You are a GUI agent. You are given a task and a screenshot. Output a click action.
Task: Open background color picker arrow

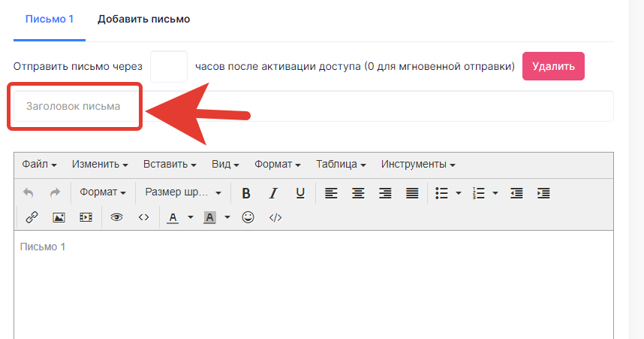[227, 217]
